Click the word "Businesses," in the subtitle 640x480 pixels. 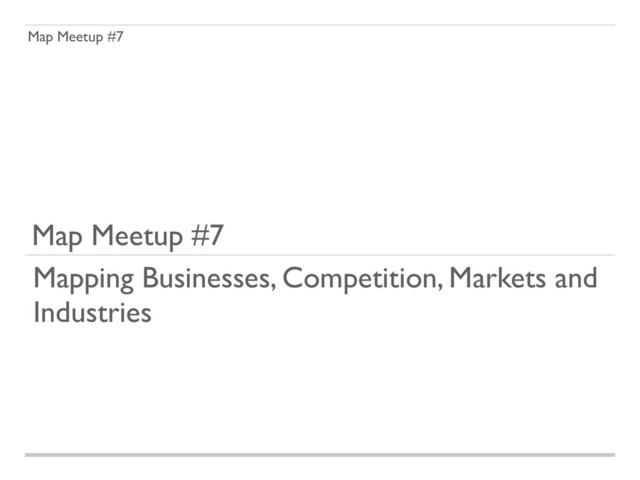click(209, 278)
